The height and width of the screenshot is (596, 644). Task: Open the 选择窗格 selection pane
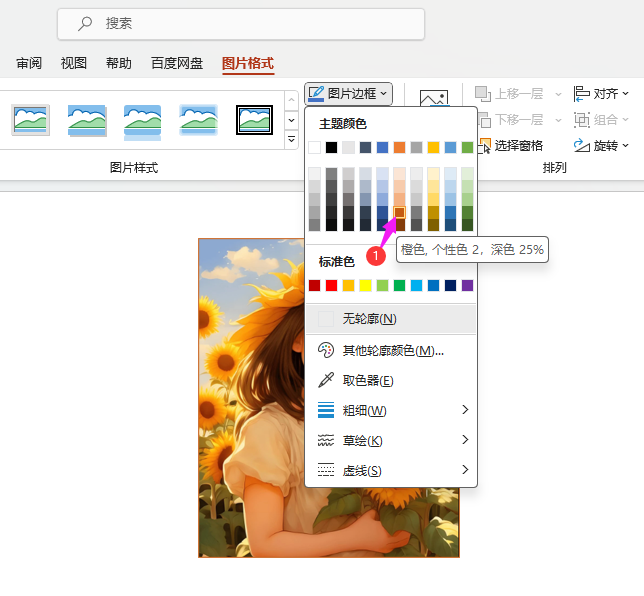[x=511, y=145]
